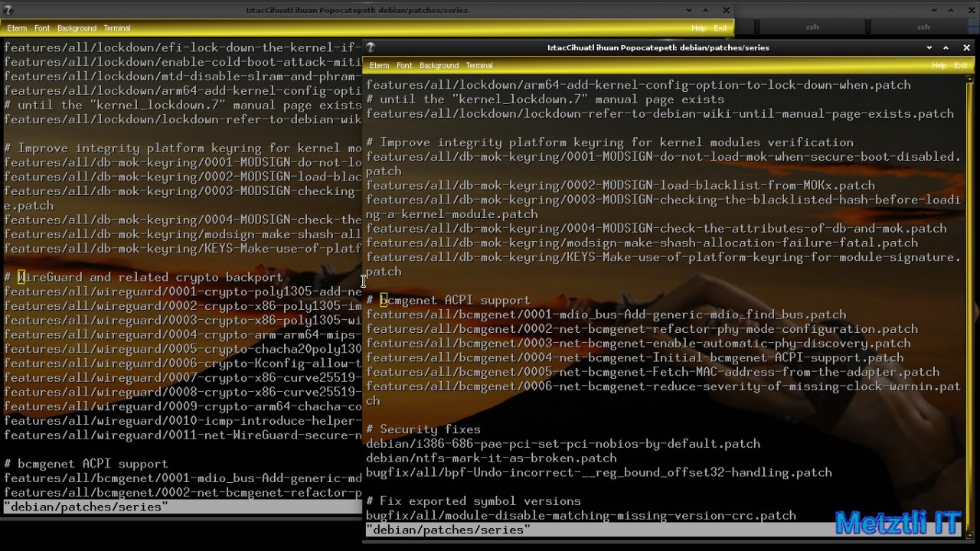Open the Background menu in front window
The height and width of the screenshot is (551, 980).
[439, 66]
